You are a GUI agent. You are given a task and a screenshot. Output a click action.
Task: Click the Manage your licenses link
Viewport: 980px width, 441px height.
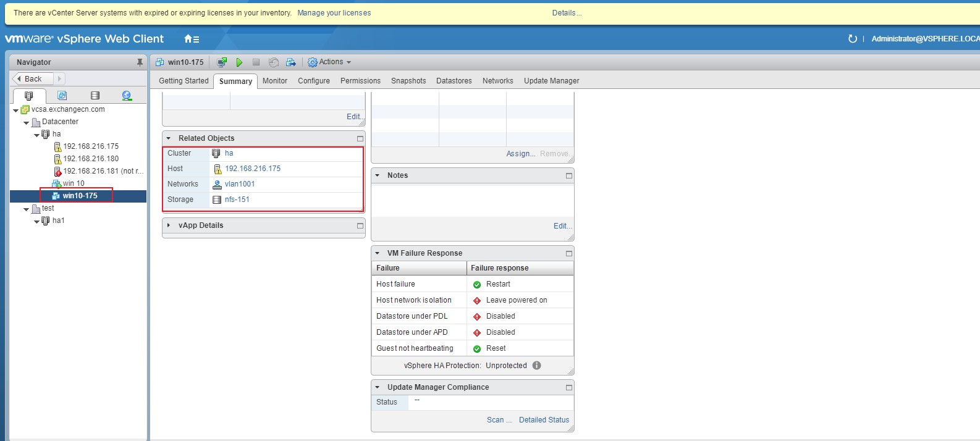point(334,13)
